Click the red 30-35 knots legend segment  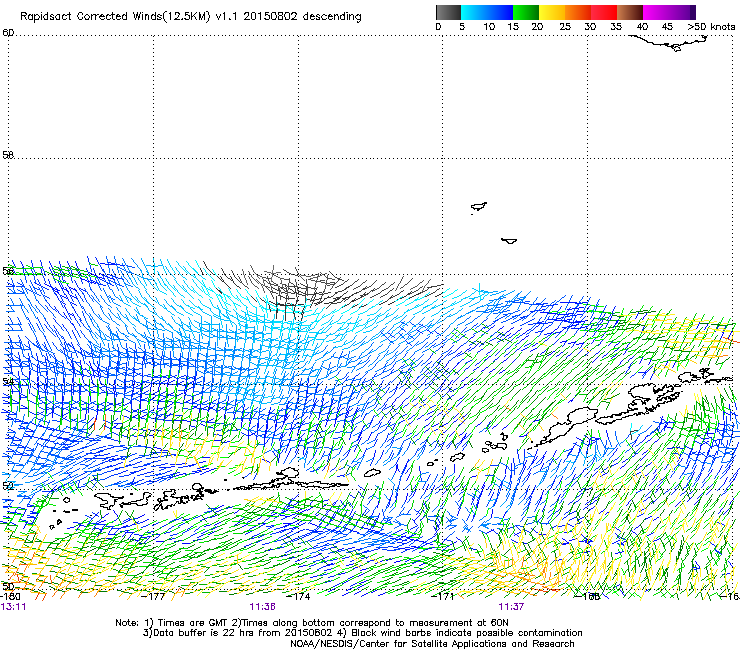pos(604,12)
